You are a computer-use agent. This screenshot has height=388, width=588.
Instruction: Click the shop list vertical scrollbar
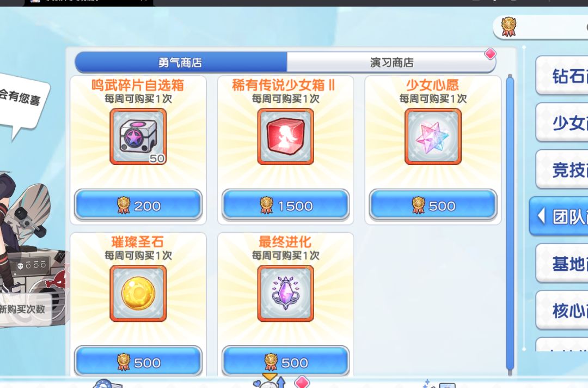(x=510, y=223)
